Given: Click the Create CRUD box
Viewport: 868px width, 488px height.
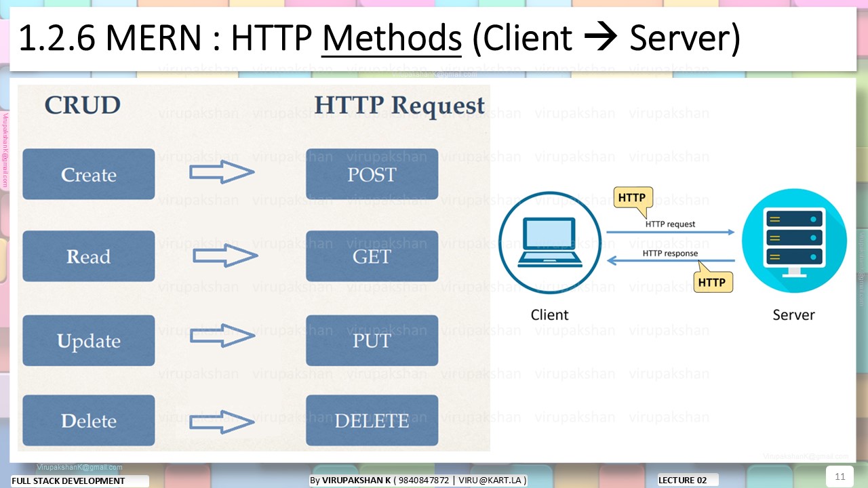Looking at the screenshot, I should 89,174.
